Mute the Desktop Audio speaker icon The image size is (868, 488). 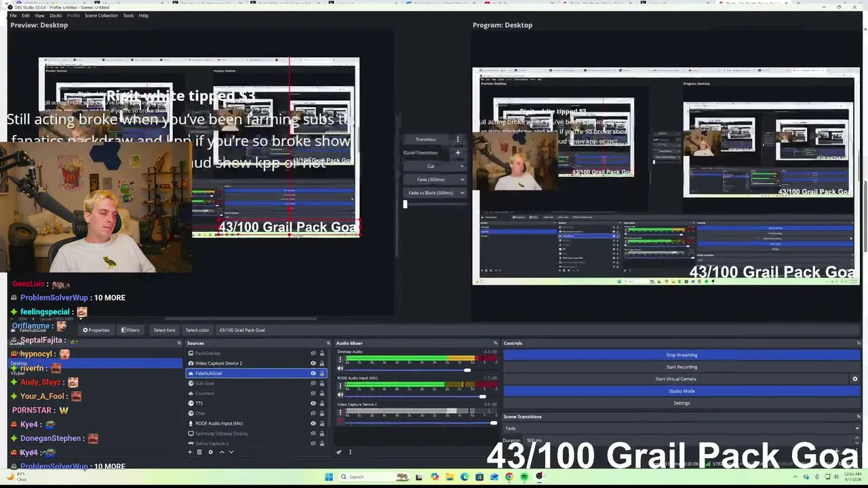(340, 369)
